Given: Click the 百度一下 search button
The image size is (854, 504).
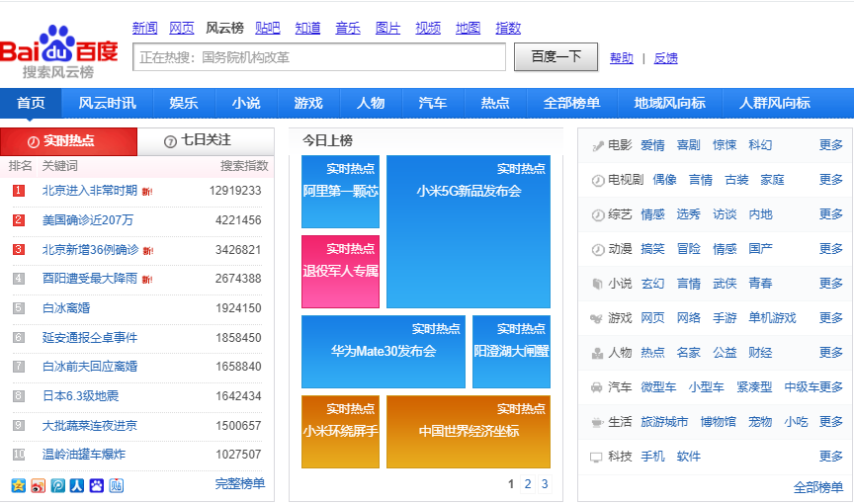Looking at the screenshot, I should (x=556, y=57).
